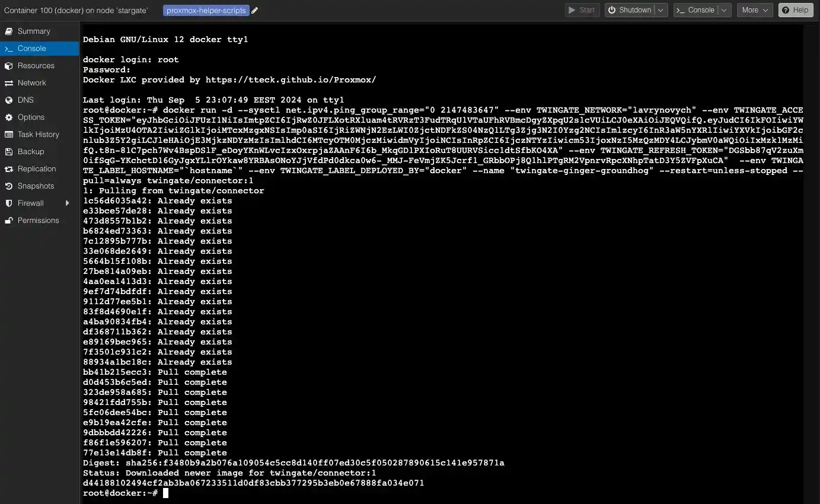820x504 pixels.
Task: Click the tag edit pencil icon
Action: [x=254, y=10]
